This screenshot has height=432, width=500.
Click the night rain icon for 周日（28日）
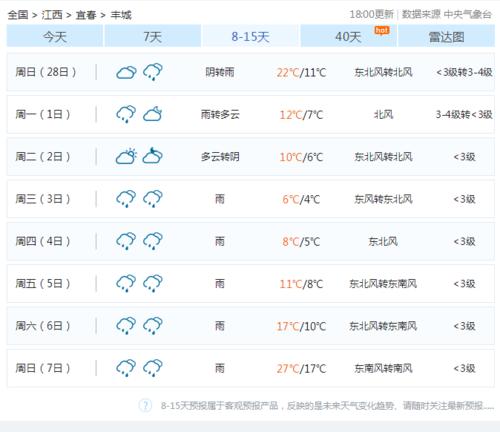153,72
